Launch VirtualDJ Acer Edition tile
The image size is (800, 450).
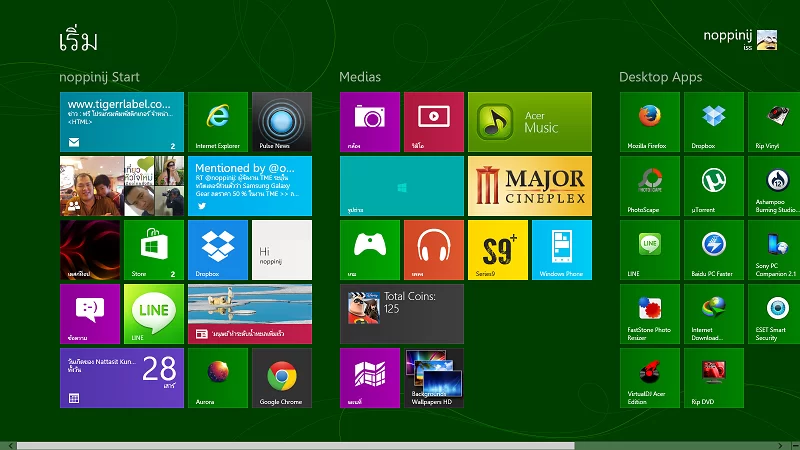pyautogui.click(x=649, y=378)
